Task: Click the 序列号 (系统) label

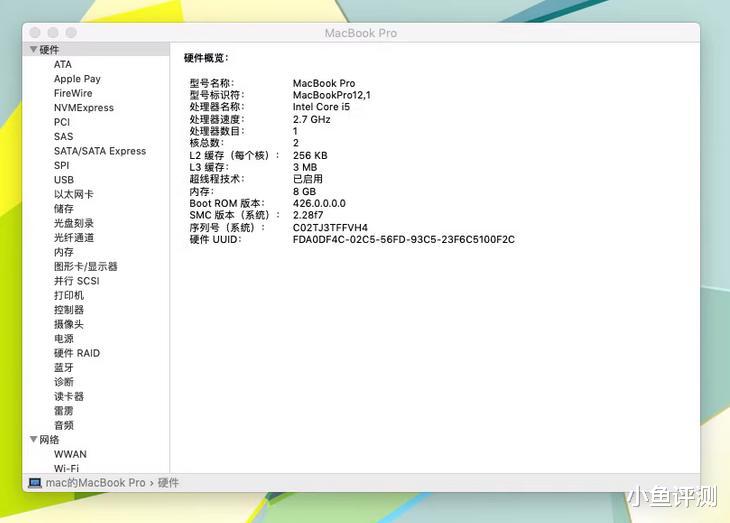Action: [x=227, y=227]
